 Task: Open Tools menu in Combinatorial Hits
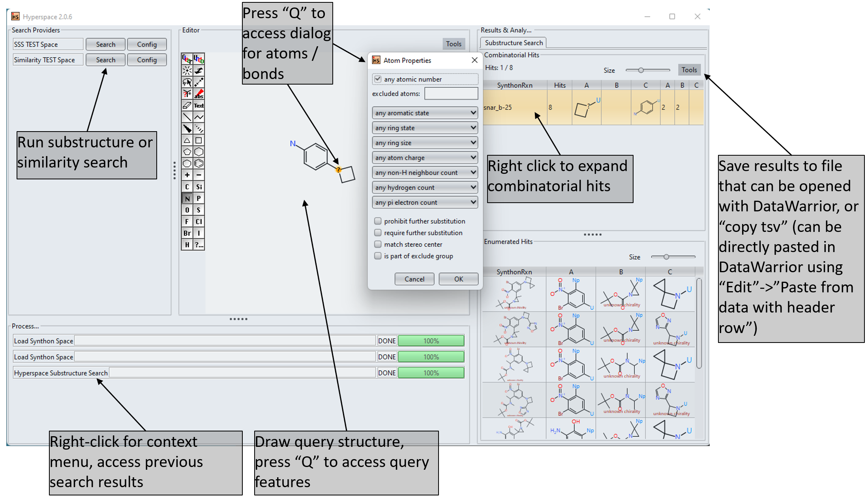(x=689, y=70)
